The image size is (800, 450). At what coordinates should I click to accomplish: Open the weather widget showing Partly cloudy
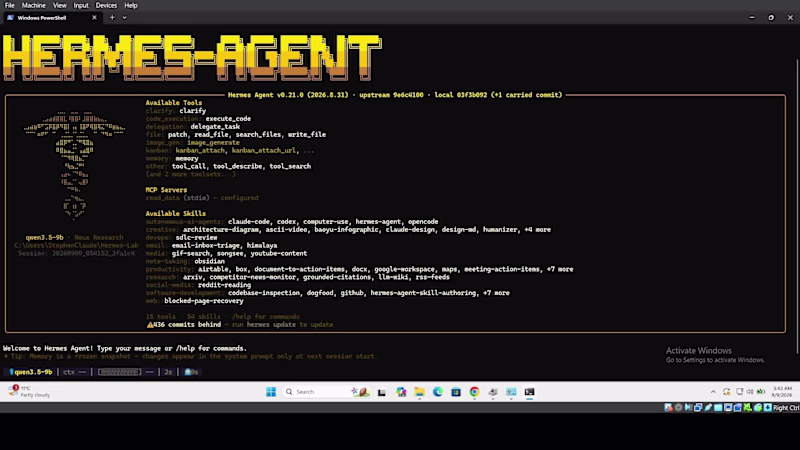tap(29, 391)
